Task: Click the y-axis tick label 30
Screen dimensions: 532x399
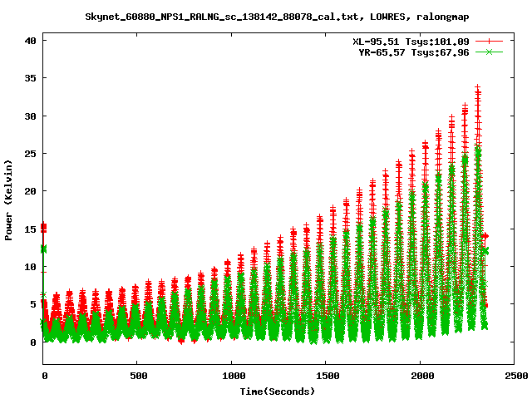Action: 30,116
